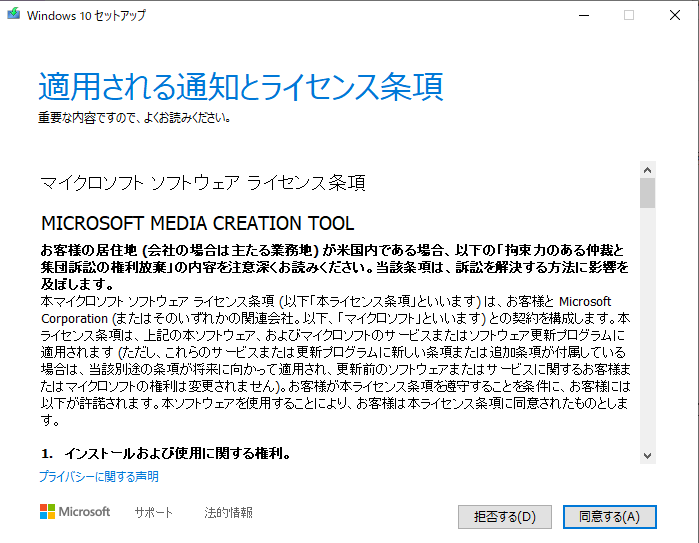
Task: Click the Windows 10 セットアップ title text
Action: point(86,16)
